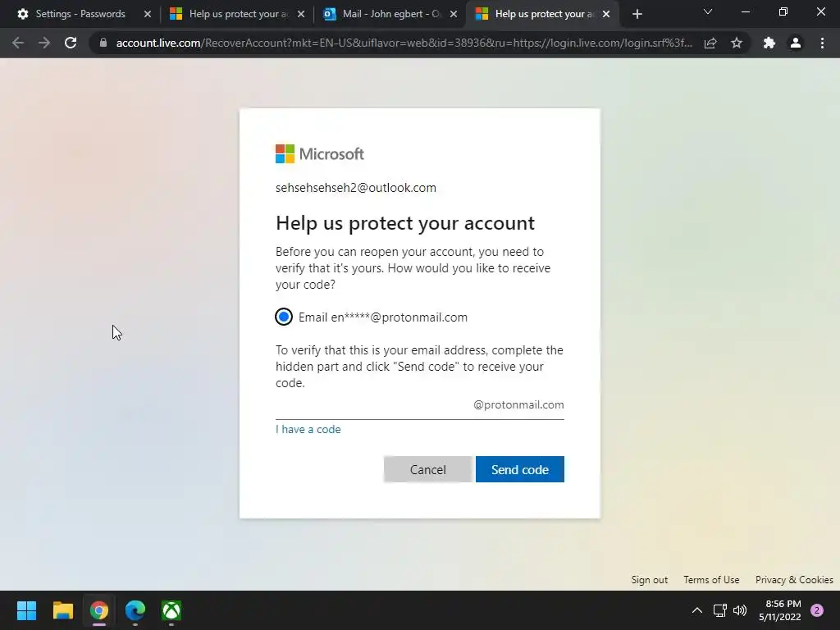Image resolution: width=840 pixels, height=630 pixels.
Task: Open a new tab with plus
Action: point(637,14)
